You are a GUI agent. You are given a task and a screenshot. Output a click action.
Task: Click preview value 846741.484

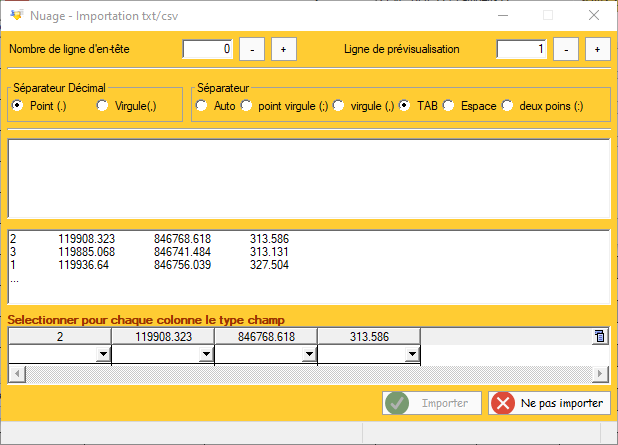pyautogui.click(x=182, y=252)
